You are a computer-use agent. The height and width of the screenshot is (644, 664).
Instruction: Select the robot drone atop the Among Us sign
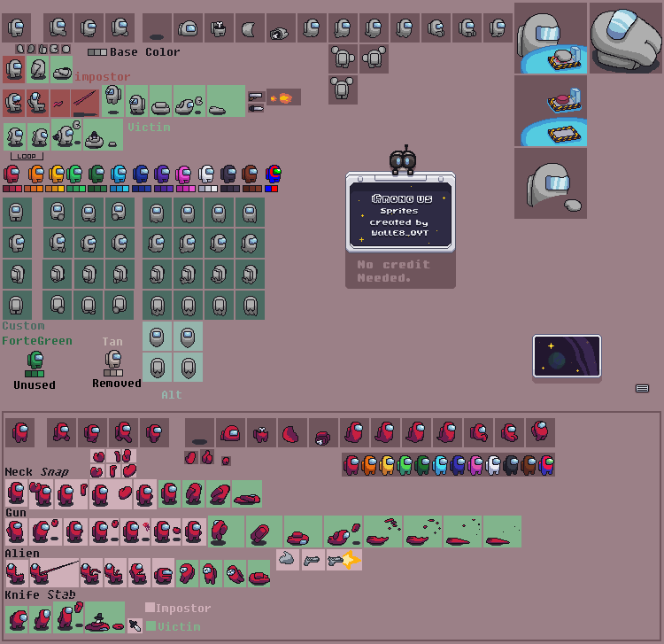coord(403,159)
